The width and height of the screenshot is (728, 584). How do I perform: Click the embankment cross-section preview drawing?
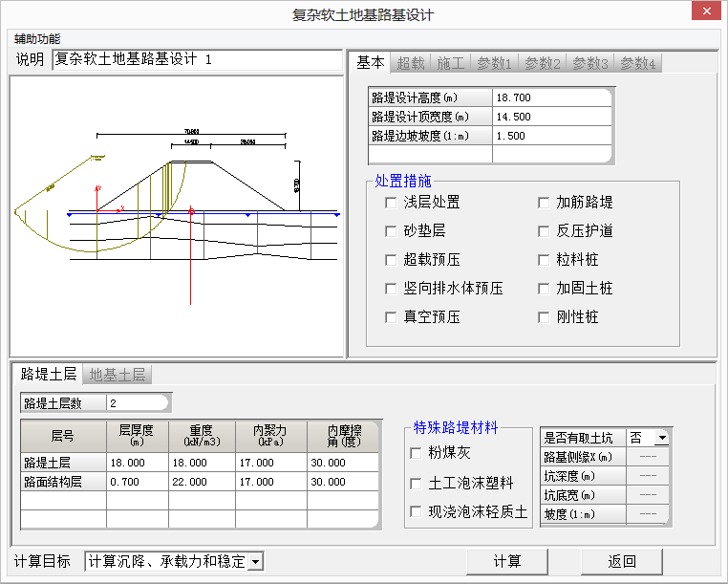point(177,215)
